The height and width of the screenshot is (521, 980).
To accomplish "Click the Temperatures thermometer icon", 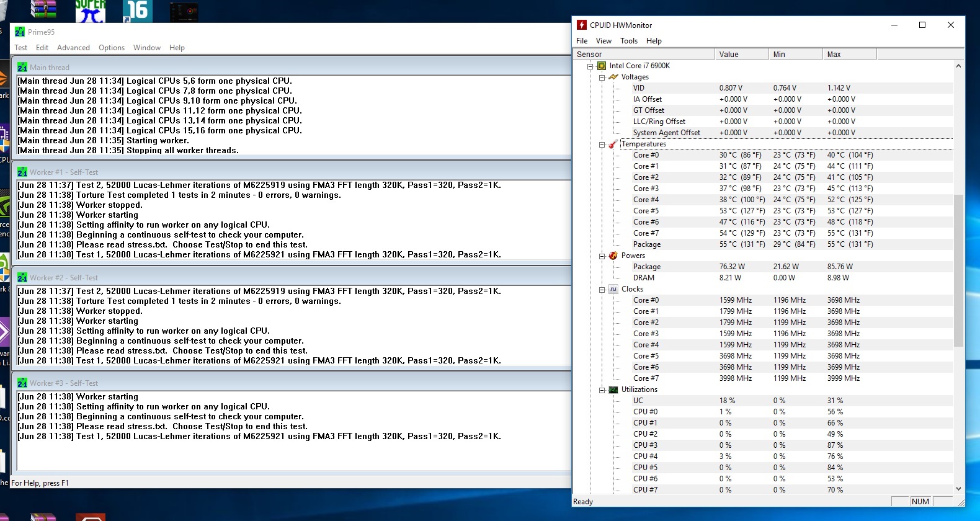I will (613, 144).
